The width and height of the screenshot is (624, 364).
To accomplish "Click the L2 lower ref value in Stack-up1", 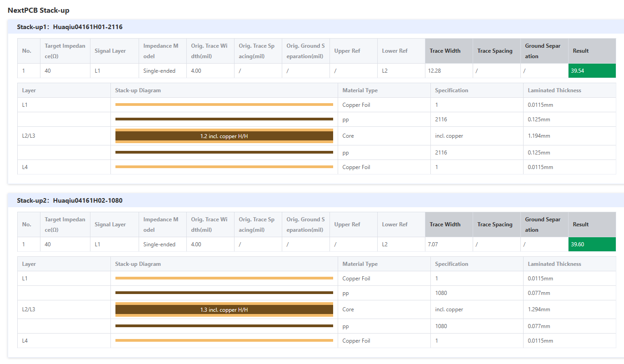I will (x=384, y=71).
